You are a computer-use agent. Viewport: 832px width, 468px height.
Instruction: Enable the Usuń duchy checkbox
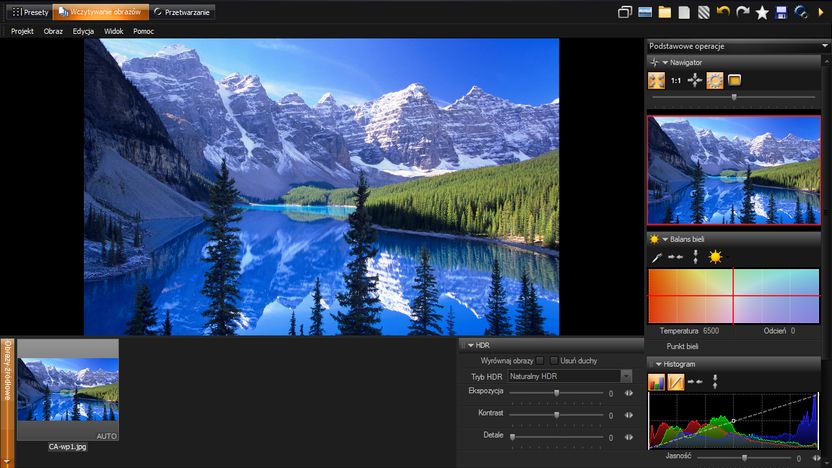(554, 360)
